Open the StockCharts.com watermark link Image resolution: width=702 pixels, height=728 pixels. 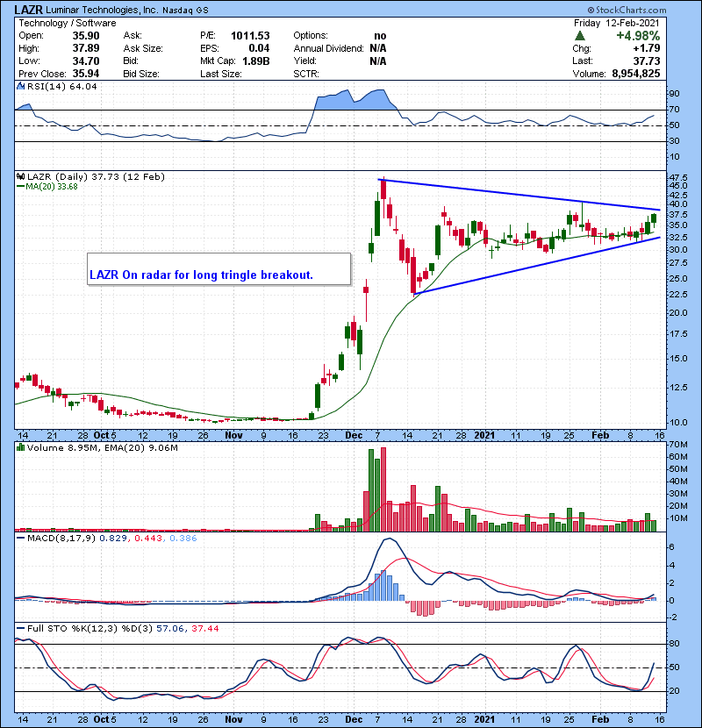point(627,10)
